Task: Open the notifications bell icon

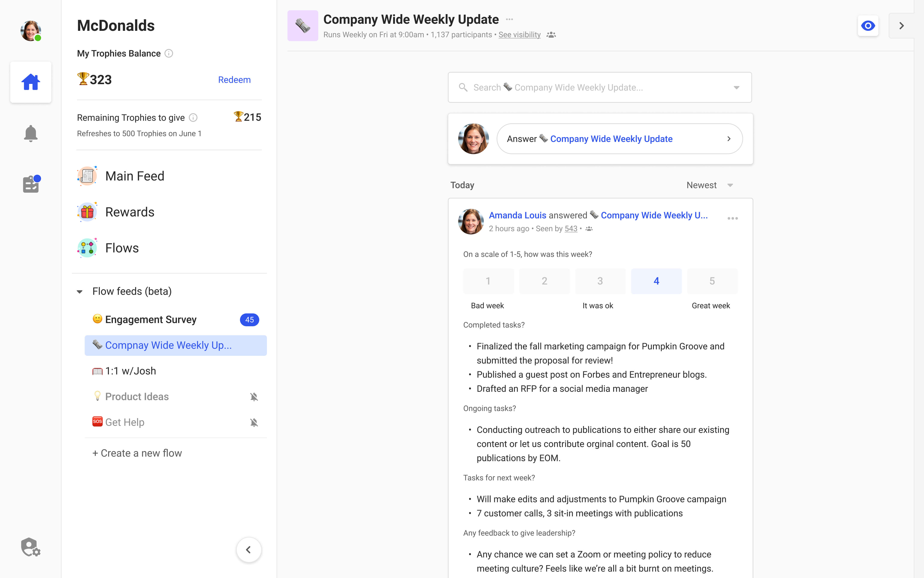Action: pos(31,133)
